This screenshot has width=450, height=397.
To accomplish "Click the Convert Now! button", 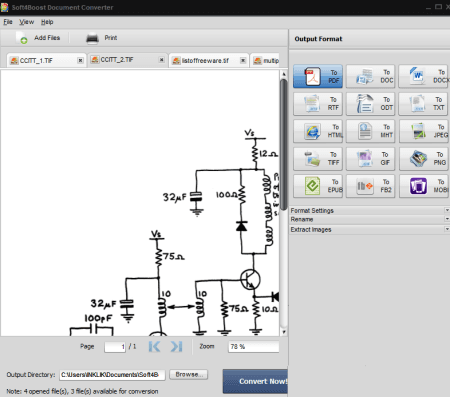I will [255, 381].
